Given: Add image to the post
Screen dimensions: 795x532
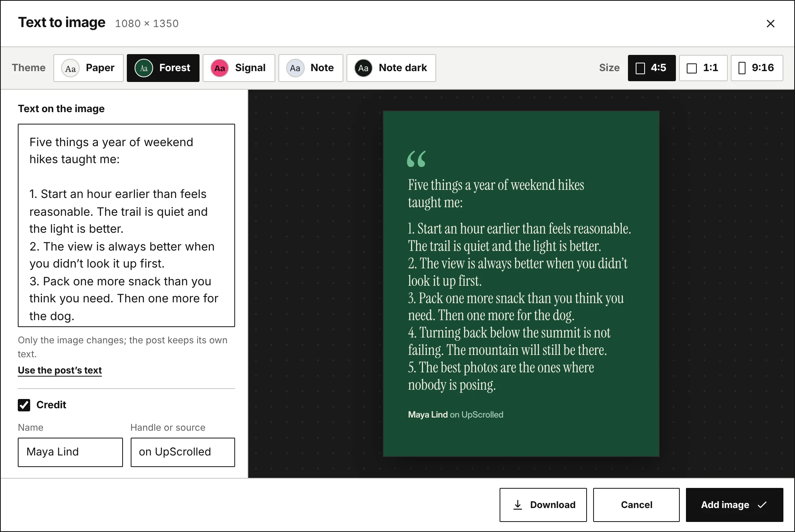Looking at the screenshot, I should [x=734, y=505].
